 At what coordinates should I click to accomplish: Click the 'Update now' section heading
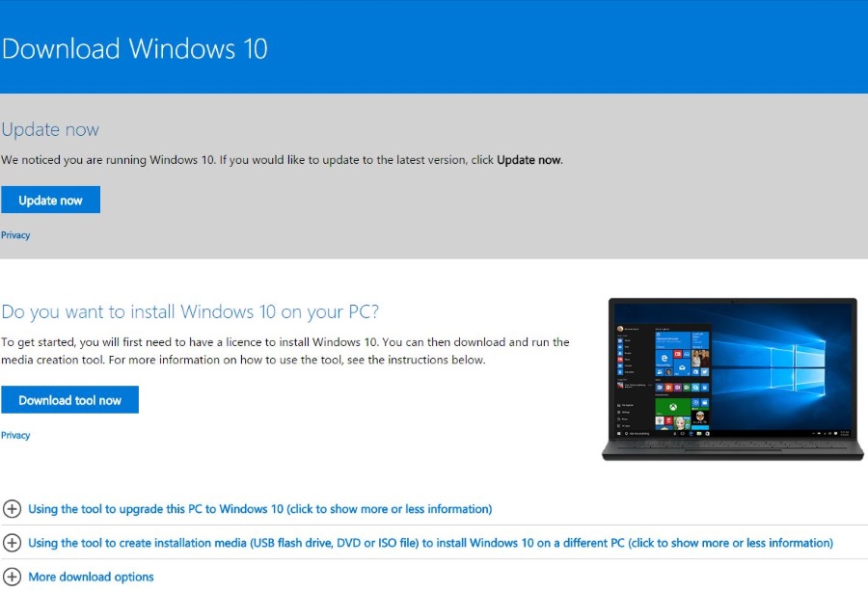50,129
